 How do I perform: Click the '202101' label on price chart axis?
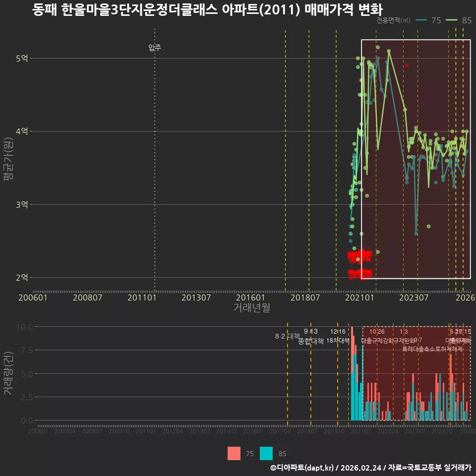[359, 297]
